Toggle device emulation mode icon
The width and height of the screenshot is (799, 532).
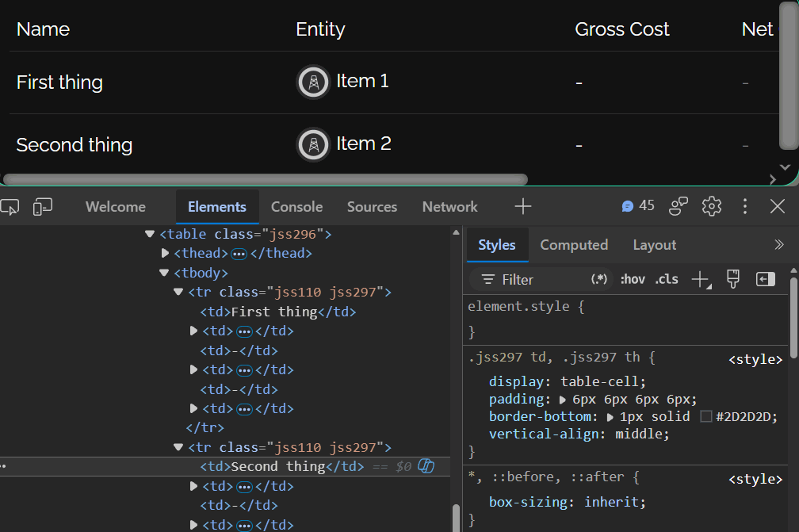click(43, 207)
